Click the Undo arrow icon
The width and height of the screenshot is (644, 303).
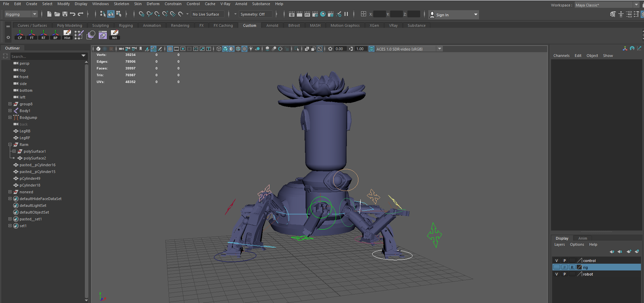pos(72,14)
